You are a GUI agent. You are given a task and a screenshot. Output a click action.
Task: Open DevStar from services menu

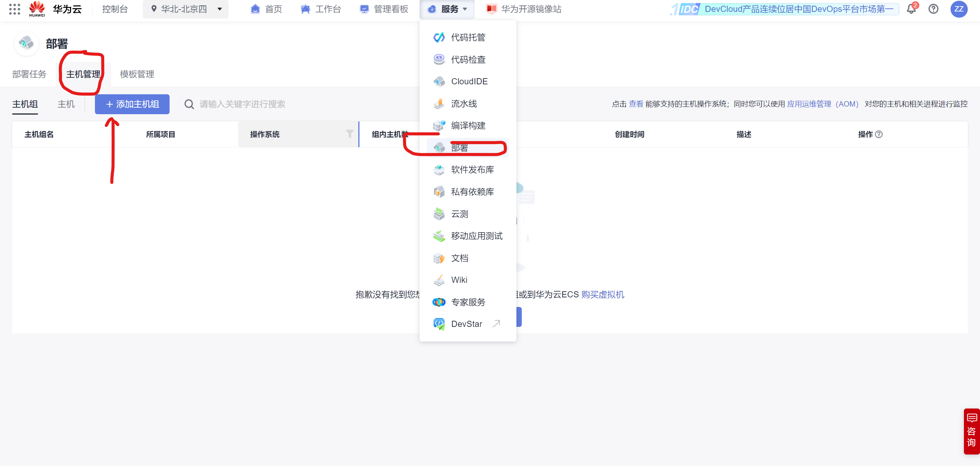tap(466, 324)
